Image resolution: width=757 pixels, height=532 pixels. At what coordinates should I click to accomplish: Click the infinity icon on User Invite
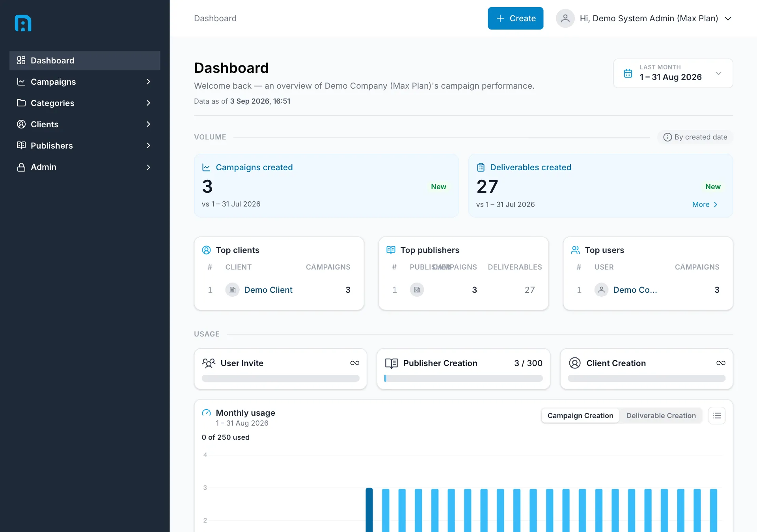tap(355, 363)
